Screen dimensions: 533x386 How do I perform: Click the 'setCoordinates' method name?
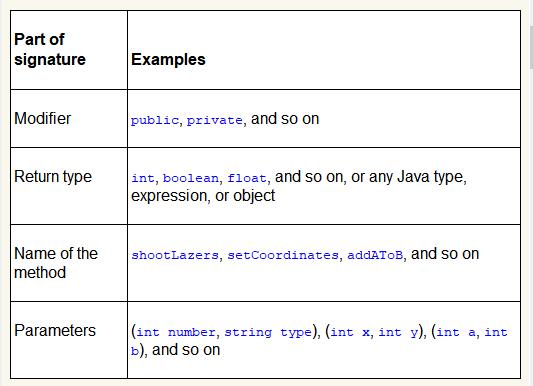(x=283, y=255)
